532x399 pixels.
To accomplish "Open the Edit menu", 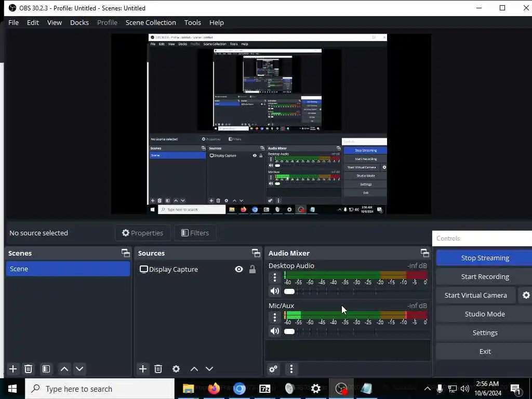I will click(33, 22).
